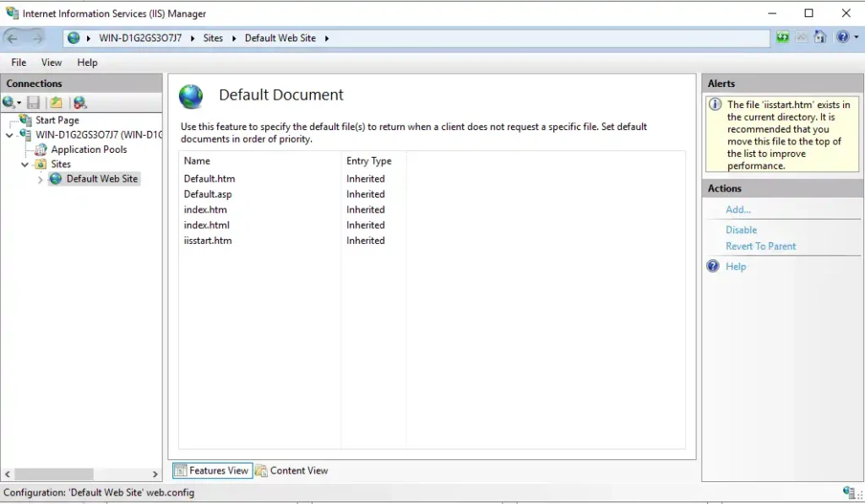Screen dimensions: 865x504
Task: Click the Delete Connection icon in Connections toolbar
Action: pyautogui.click(x=80, y=102)
